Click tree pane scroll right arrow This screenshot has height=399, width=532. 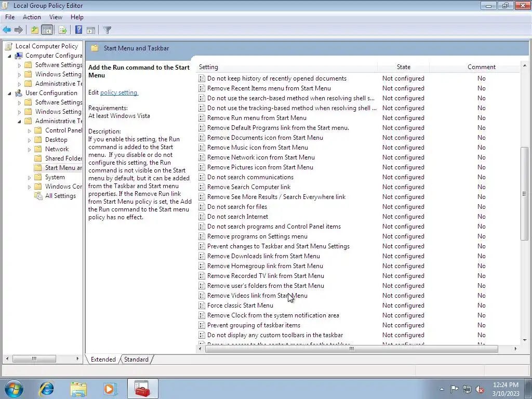(78, 358)
